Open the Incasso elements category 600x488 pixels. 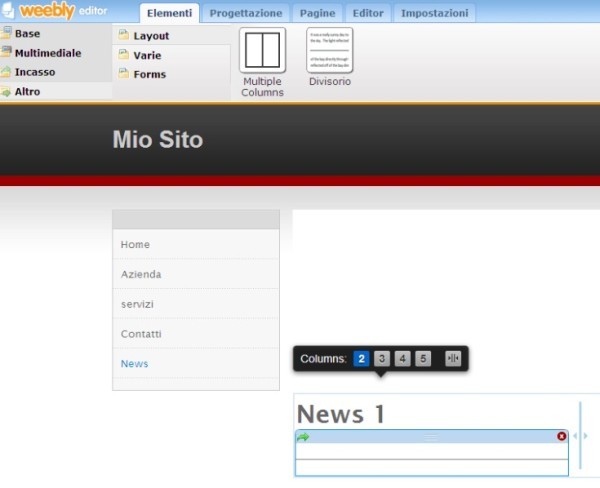click(34, 72)
